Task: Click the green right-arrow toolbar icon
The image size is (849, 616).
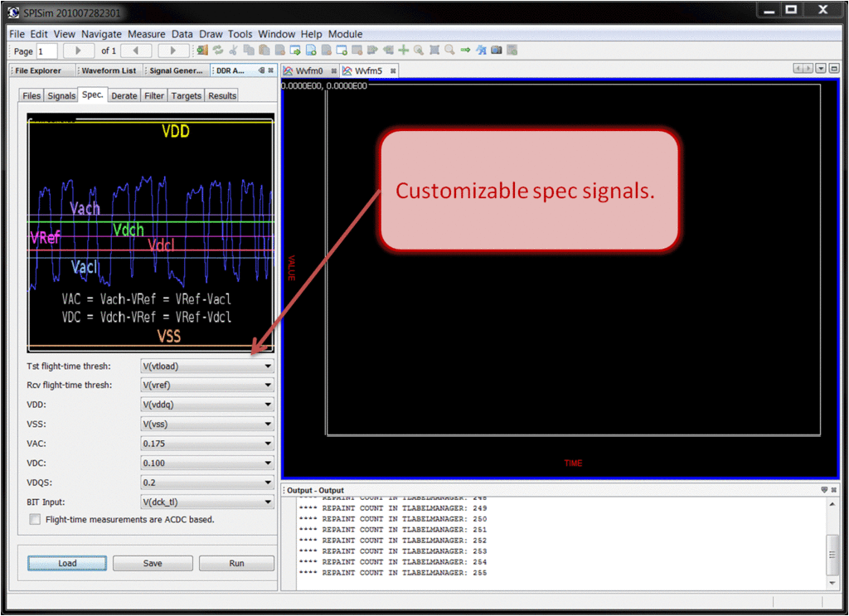Action: click(x=465, y=51)
